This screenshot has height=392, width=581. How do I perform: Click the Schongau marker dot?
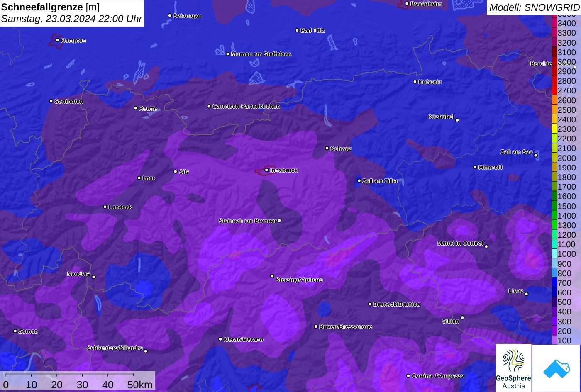coord(169,15)
